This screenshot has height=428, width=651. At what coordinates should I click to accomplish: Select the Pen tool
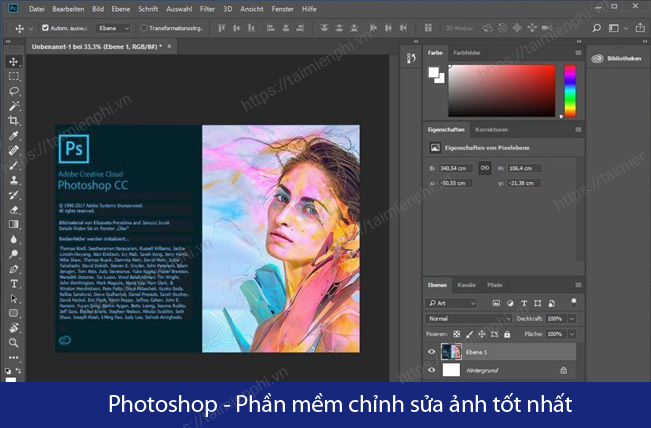(x=13, y=269)
